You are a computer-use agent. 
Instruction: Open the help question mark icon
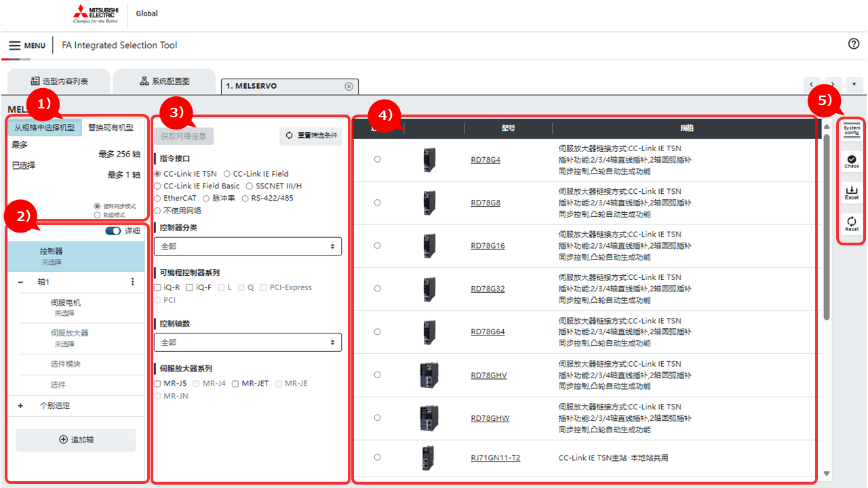click(x=854, y=43)
